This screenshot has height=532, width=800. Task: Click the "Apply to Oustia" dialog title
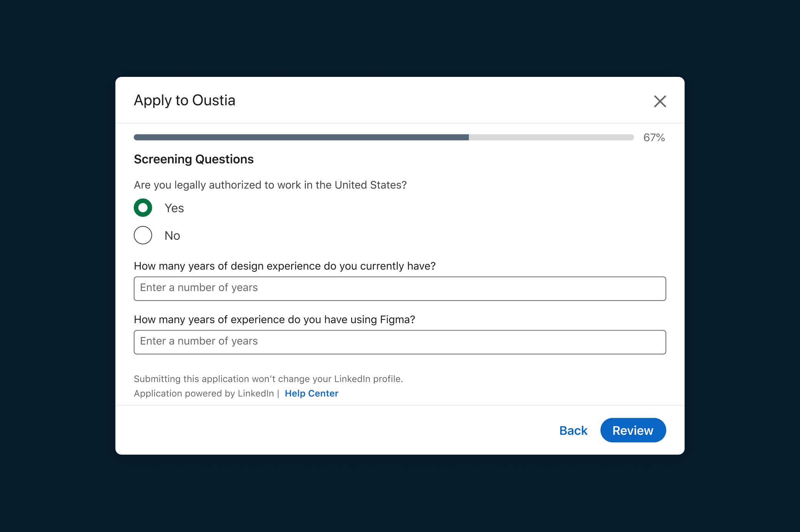coord(185,100)
